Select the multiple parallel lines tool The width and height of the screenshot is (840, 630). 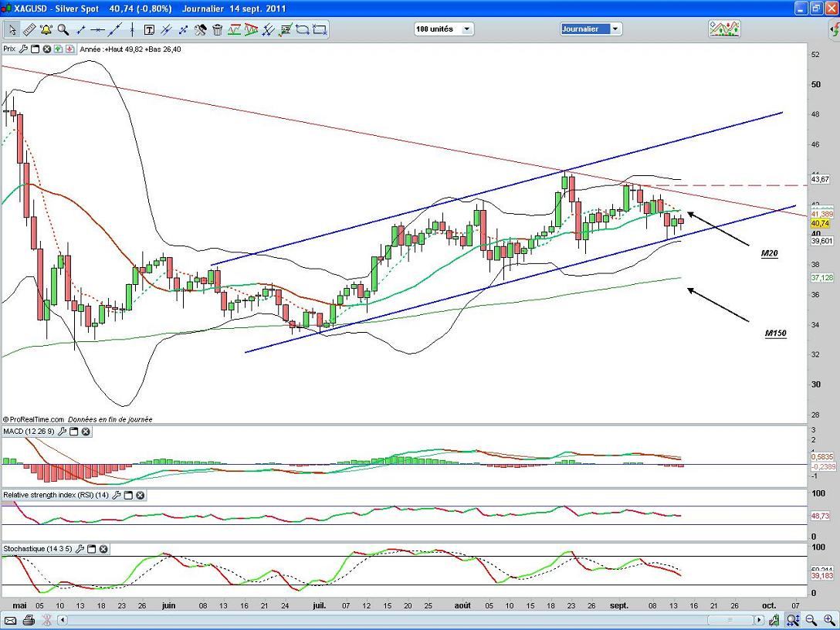pos(269,29)
